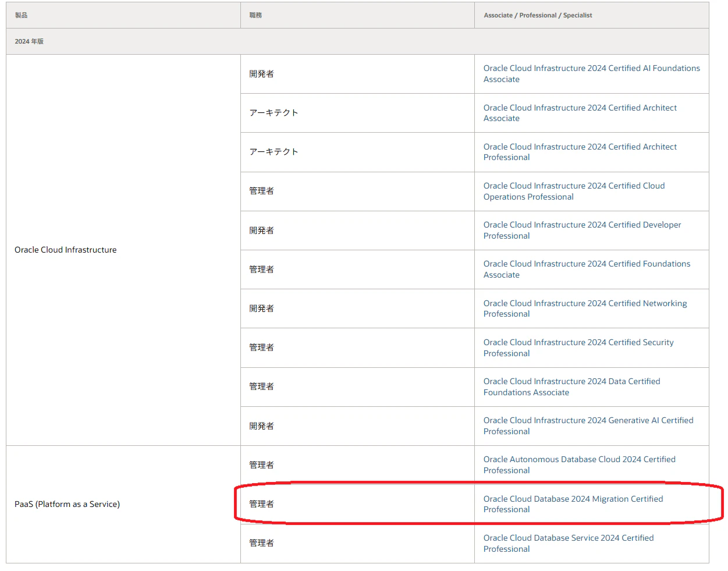
Task: Select アーキテクト in the Architect Professional row
Action: [x=274, y=152]
